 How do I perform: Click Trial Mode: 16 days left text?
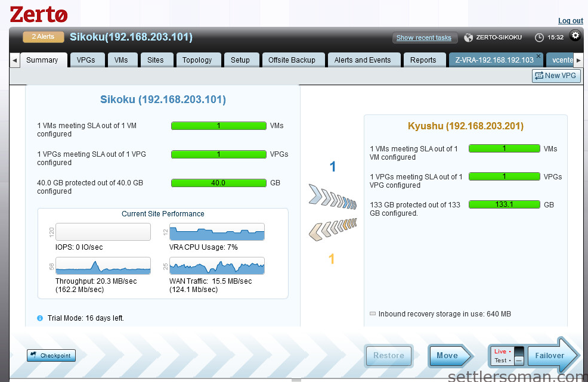click(85, 318)
